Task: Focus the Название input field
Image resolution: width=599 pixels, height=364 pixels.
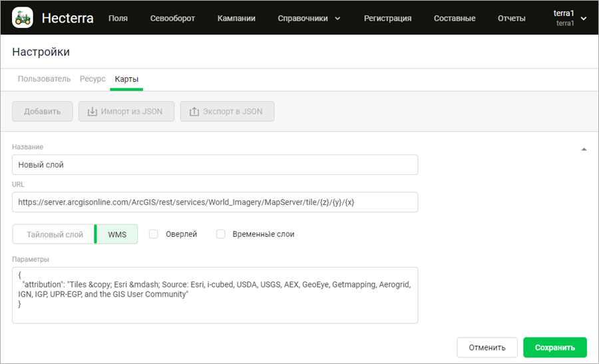Action: [x=215, y=165]
